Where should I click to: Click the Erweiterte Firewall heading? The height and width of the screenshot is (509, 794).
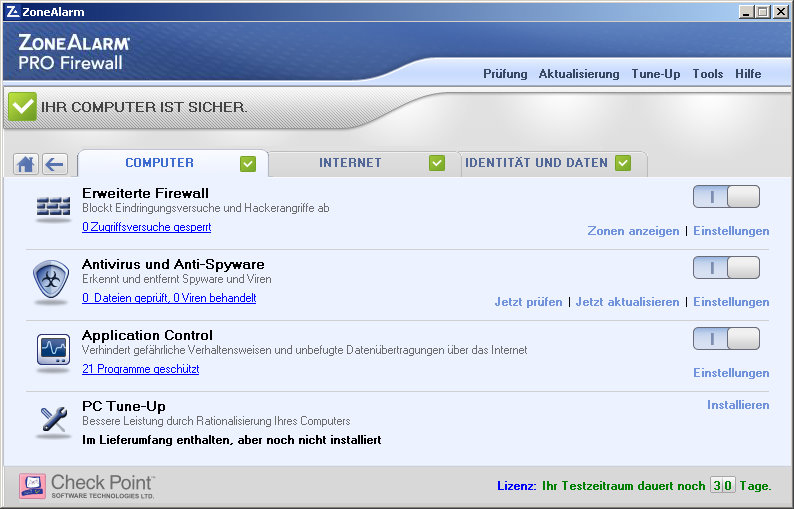[x=145, y=193]
